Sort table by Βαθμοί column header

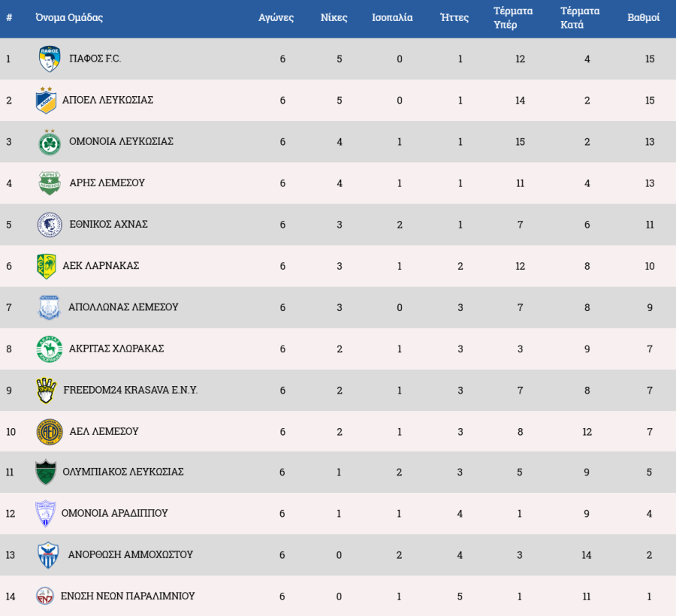(x=644, y=17)
